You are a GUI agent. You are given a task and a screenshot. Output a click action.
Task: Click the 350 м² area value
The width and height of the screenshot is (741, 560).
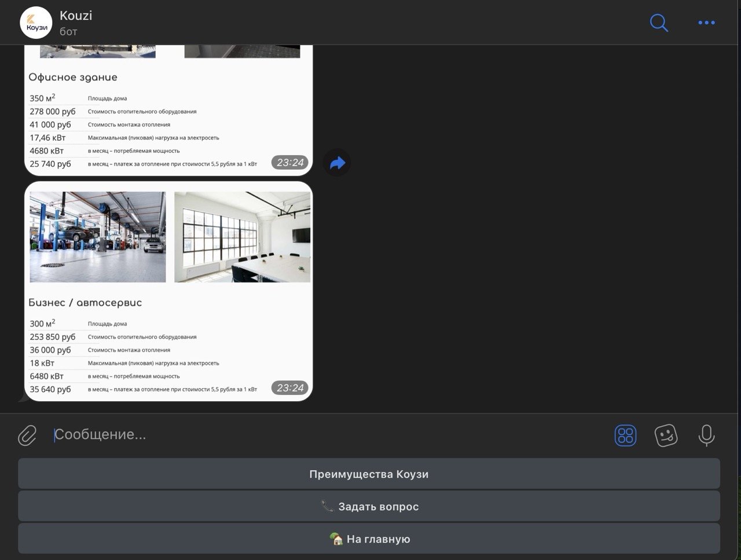click(42, 98)
